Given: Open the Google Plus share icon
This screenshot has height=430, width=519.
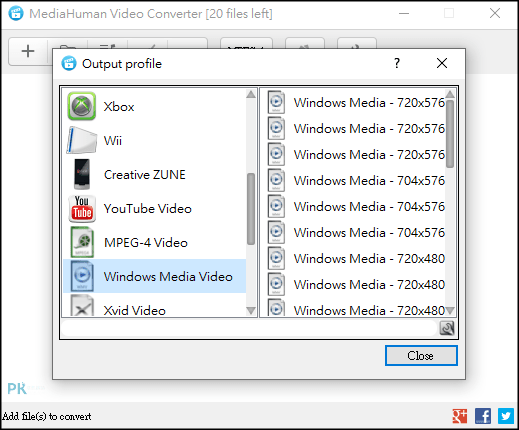Looking at the screenshot, I should pyautogui.click(x=460, y=416).
